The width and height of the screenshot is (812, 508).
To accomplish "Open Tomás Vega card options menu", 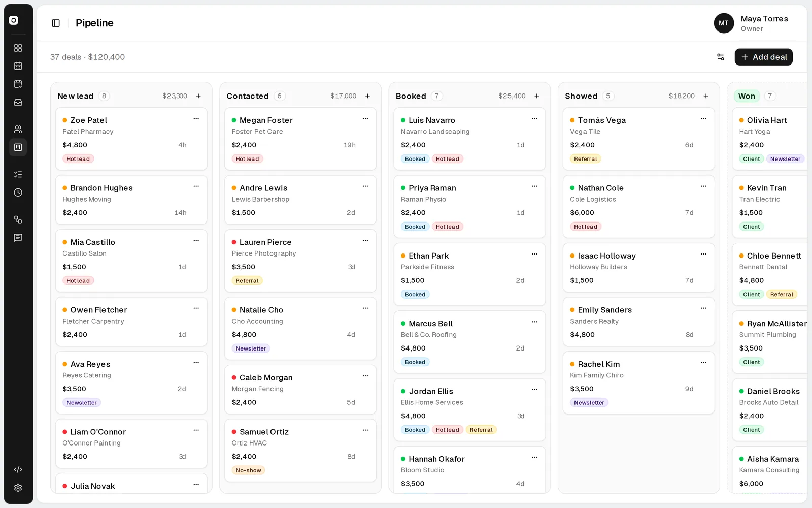I will [x=704, y=118].
